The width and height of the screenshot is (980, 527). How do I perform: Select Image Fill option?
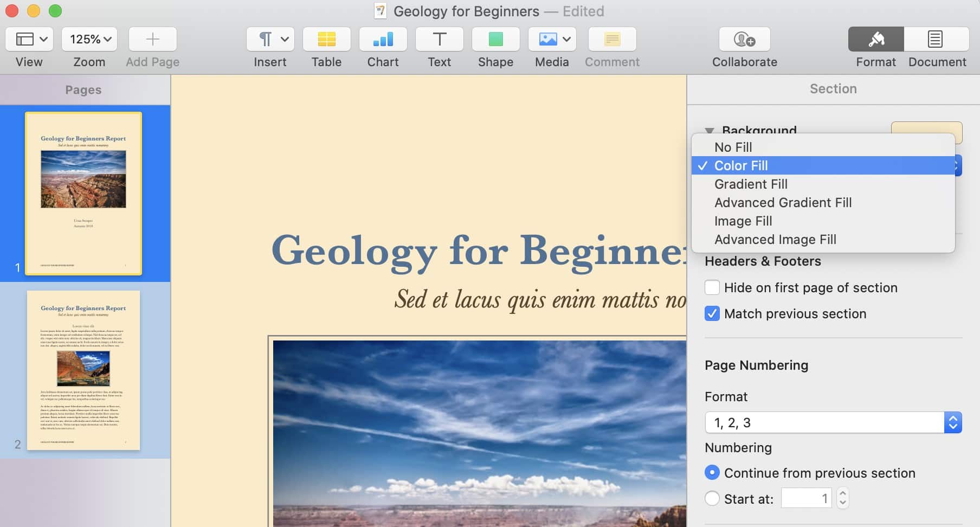743,221
